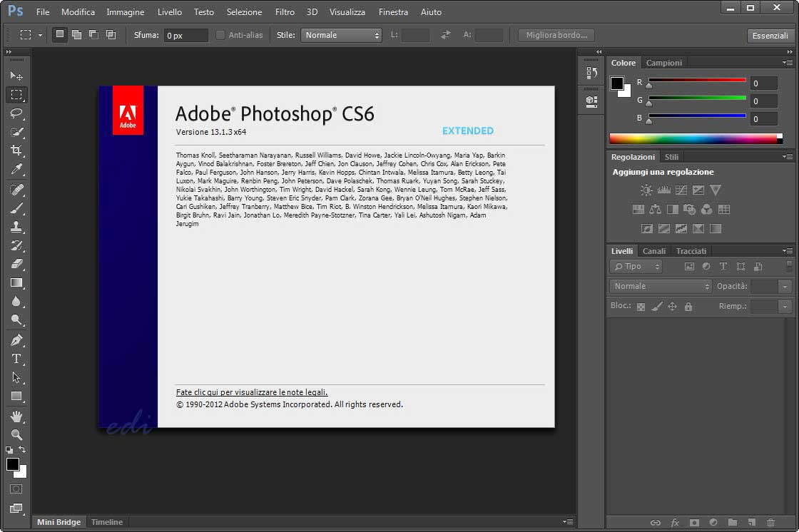Open the tool preset picker arrow

coord(40,35)
